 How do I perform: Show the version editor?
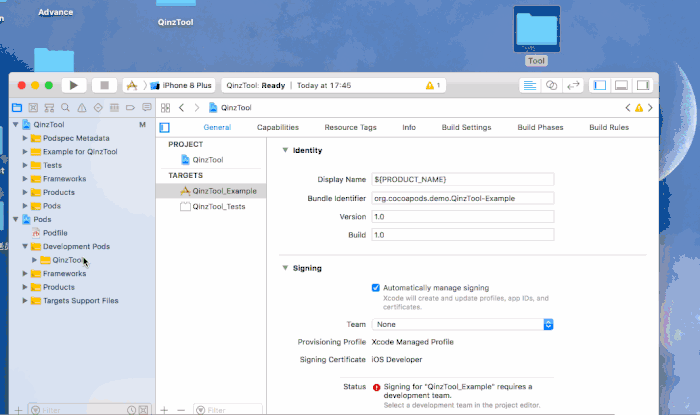(573, 85)
